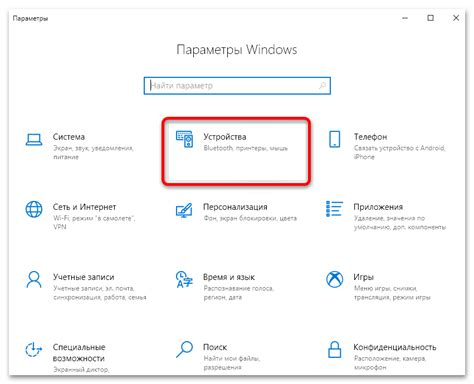
Task: Open the Устройства settings title
Action: 225,137
